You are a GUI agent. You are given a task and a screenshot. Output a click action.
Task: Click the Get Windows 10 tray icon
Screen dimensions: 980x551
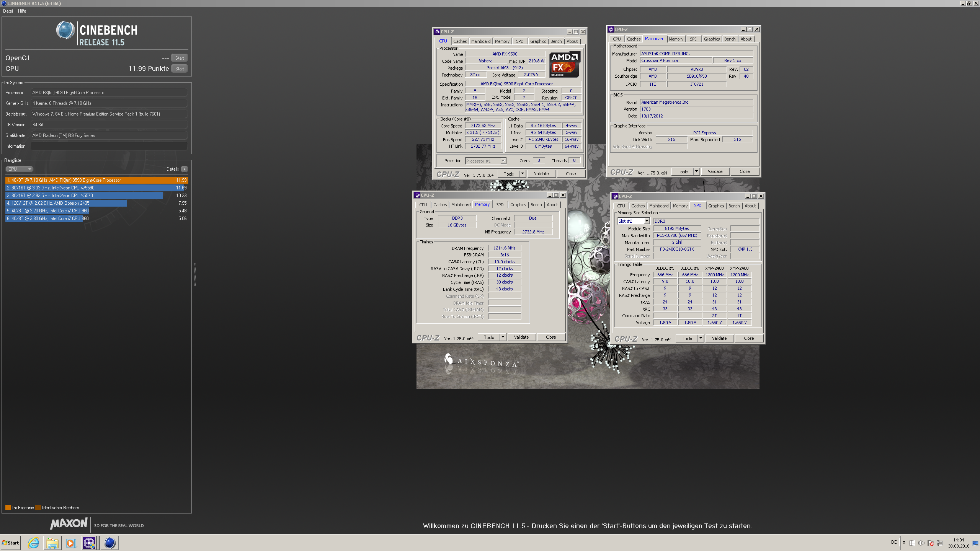(x=912, y=543)
